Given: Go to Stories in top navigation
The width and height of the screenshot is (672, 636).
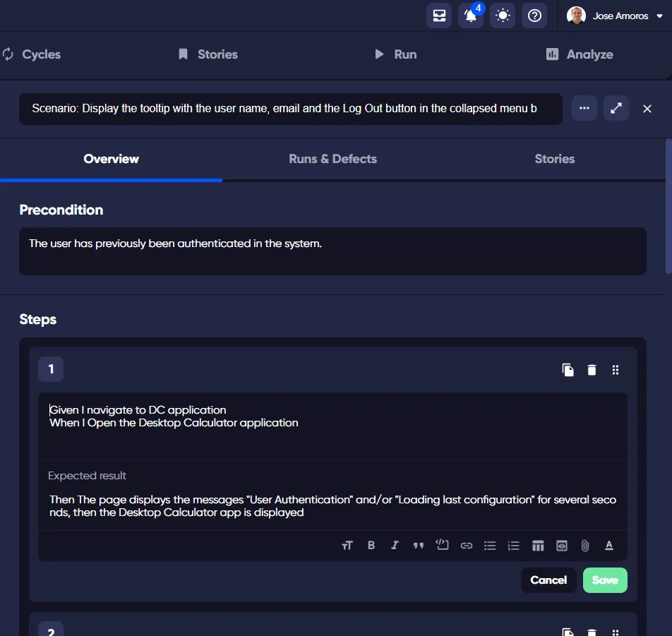Looking at the screenshot, I should click(208, 54).
